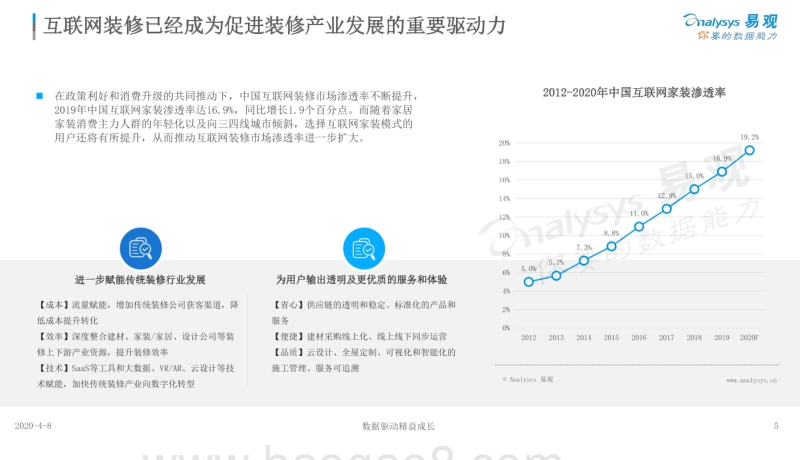Click heading 进一步赋能传统装修行业发展

tap(140, 279)
